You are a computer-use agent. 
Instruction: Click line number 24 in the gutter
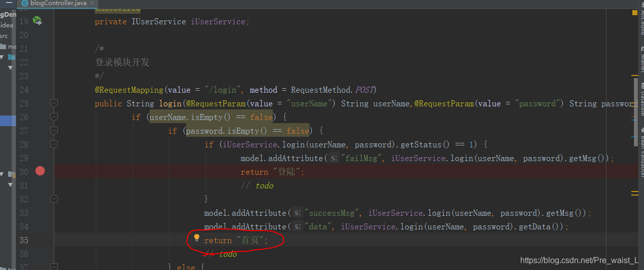point(24,90)
